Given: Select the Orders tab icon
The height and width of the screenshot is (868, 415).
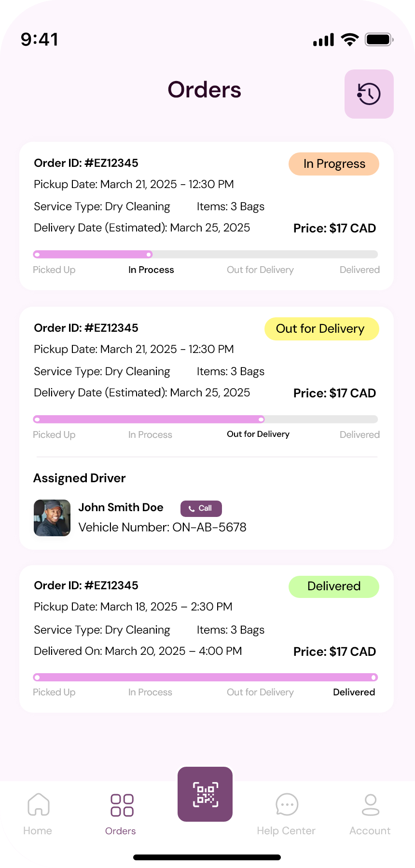Looking at the screenshot, I should [122, 805].
